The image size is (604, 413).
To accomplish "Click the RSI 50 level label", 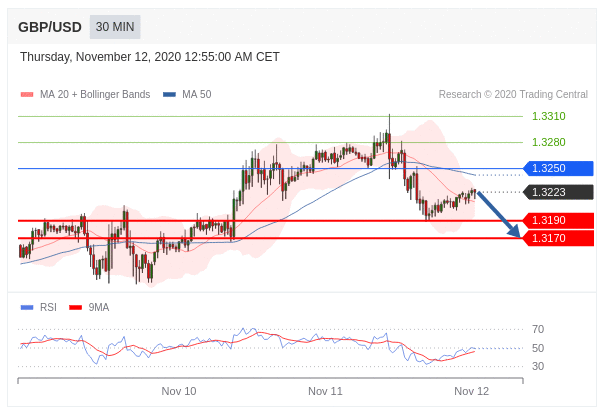I will click(538, 348).
